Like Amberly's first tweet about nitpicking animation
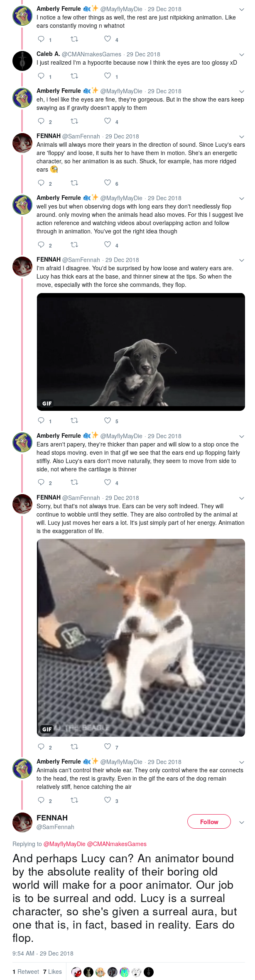The image size is (255, 980). (x=108, y=39)
